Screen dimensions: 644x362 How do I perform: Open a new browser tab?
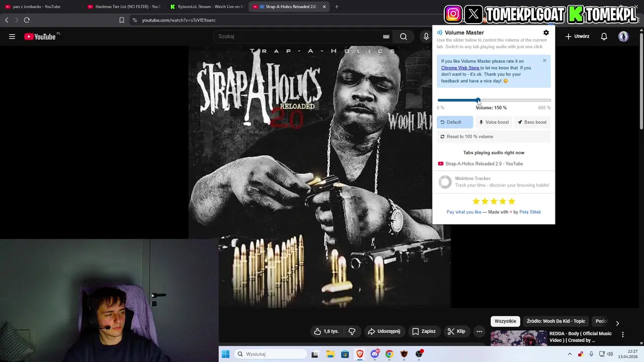pyautogui.click(x=337, y=7)
